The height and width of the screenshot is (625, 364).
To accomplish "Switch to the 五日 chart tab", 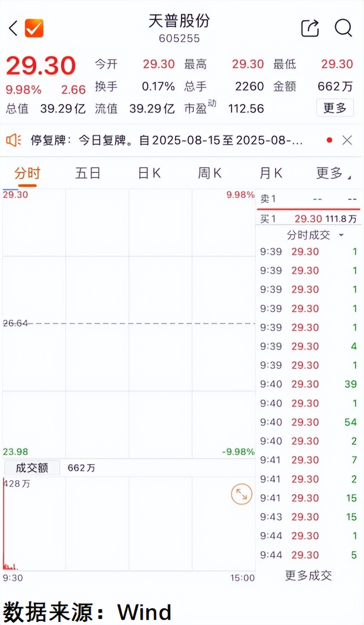I will (x=88, y=173).
